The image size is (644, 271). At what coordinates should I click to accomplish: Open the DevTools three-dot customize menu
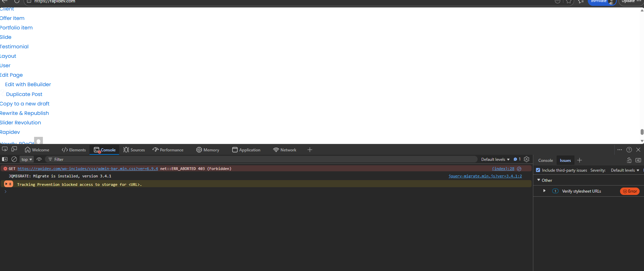click(620, 150)
